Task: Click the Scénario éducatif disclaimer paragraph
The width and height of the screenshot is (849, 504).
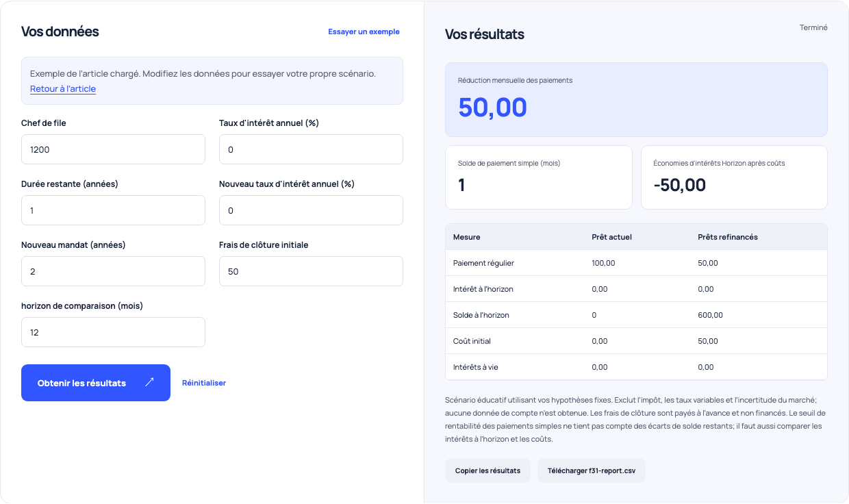Action: click(636, 420)
